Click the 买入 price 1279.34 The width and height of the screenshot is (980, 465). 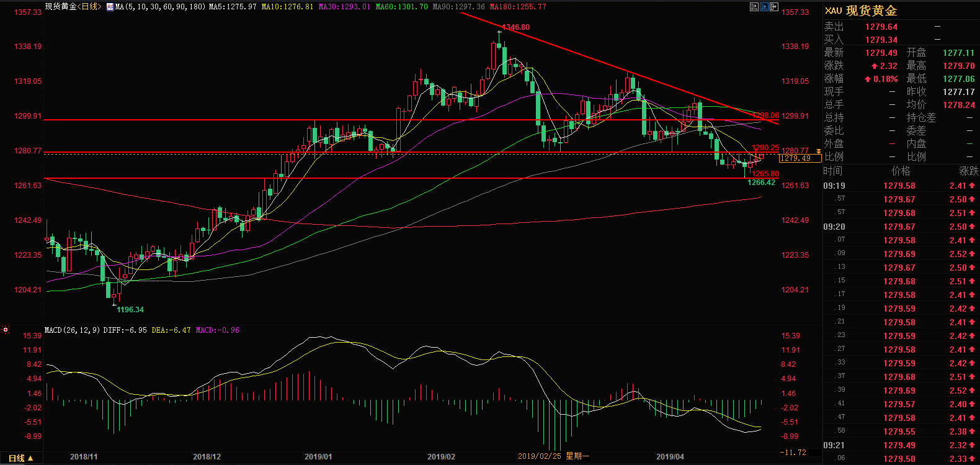[x=881, y=40]
